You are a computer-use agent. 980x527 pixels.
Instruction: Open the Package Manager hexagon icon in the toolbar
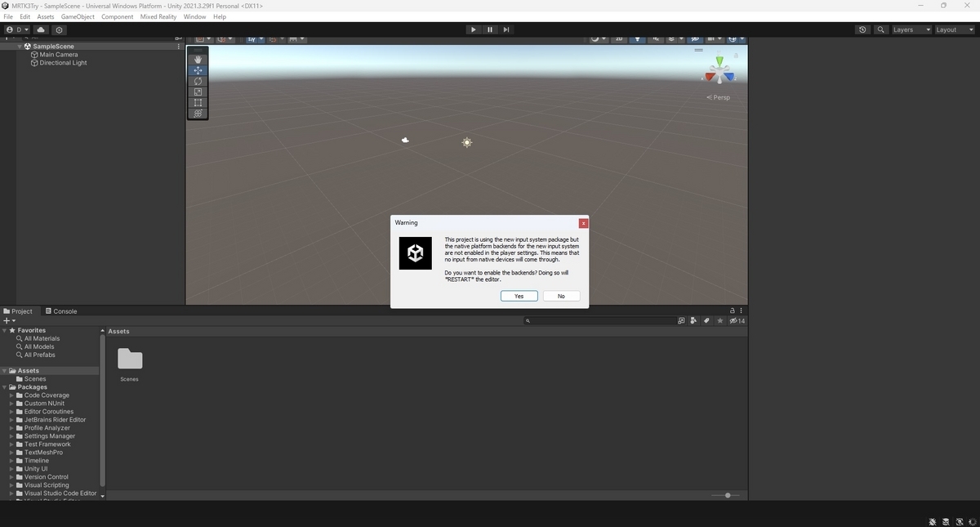click(59, 29)
